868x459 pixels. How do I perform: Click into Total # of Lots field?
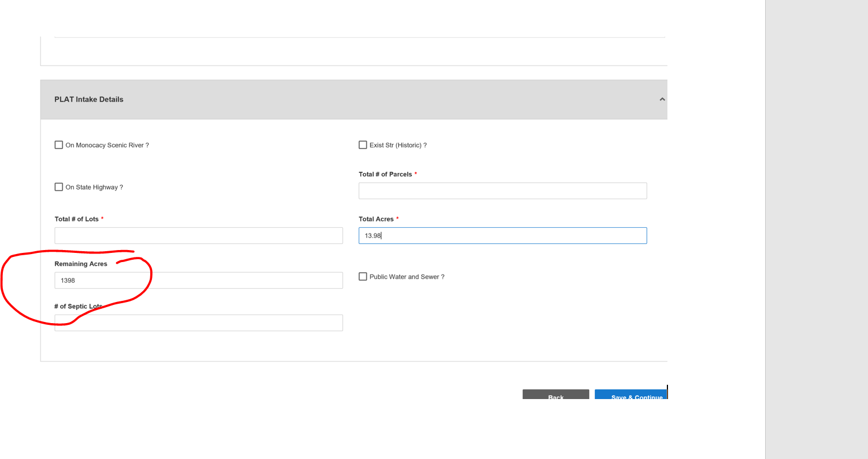tap(199, 235)
